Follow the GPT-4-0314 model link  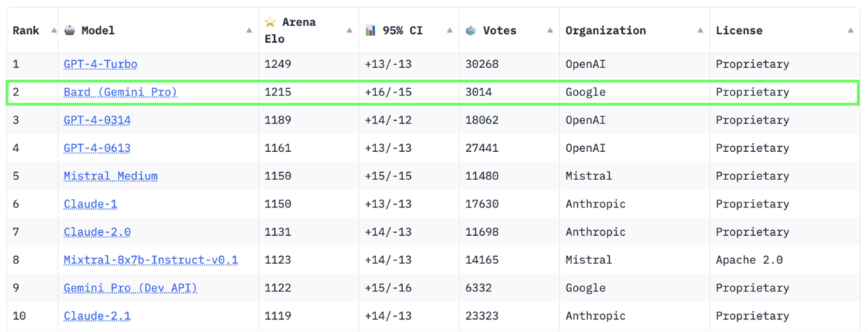coord(97,120)
